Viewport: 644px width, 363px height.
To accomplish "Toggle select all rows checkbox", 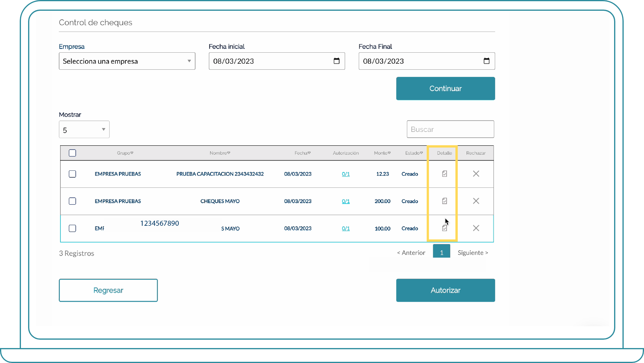I will [x=72, y=152].
